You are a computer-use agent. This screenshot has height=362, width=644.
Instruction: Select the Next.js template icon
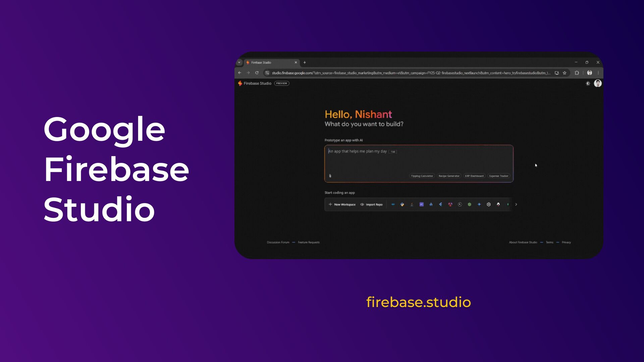460,204
